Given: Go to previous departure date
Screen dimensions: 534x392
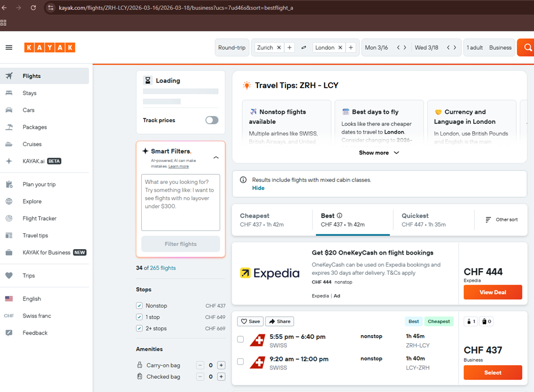Looking at the screenshot, I should click(x=398, y=47).
